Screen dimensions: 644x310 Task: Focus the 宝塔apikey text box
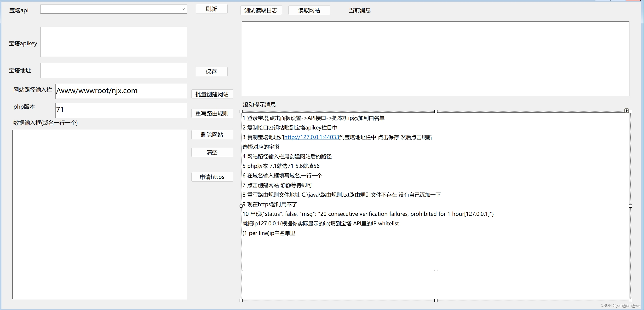coord(114,42)
